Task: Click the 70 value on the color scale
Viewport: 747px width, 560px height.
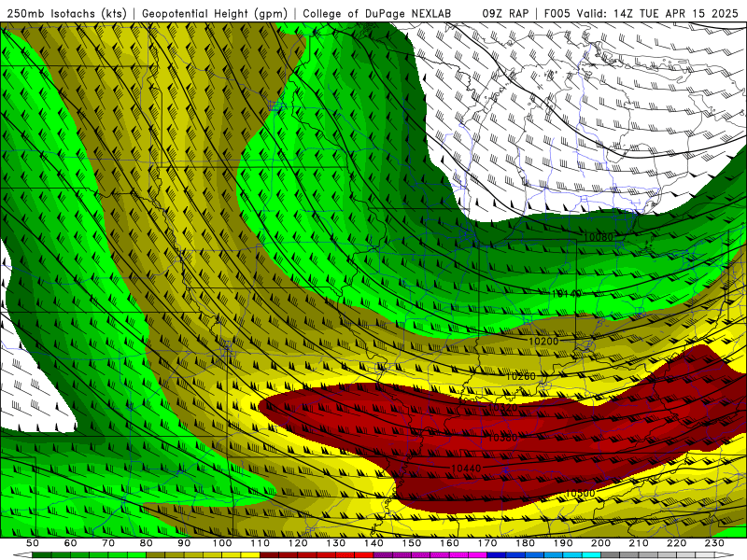Action: [x=108, y=543]
